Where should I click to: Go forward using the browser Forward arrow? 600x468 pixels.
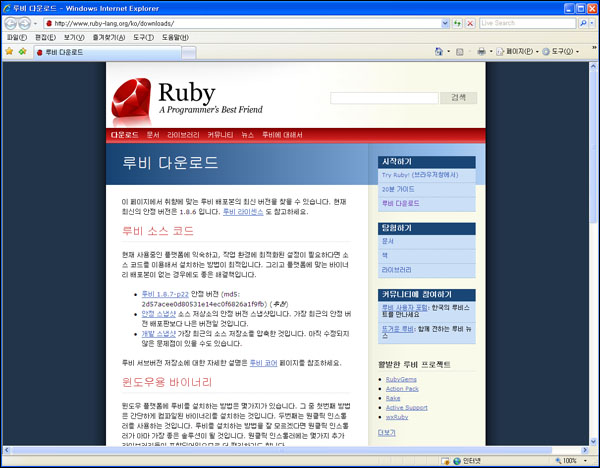(x=24, y=24)
